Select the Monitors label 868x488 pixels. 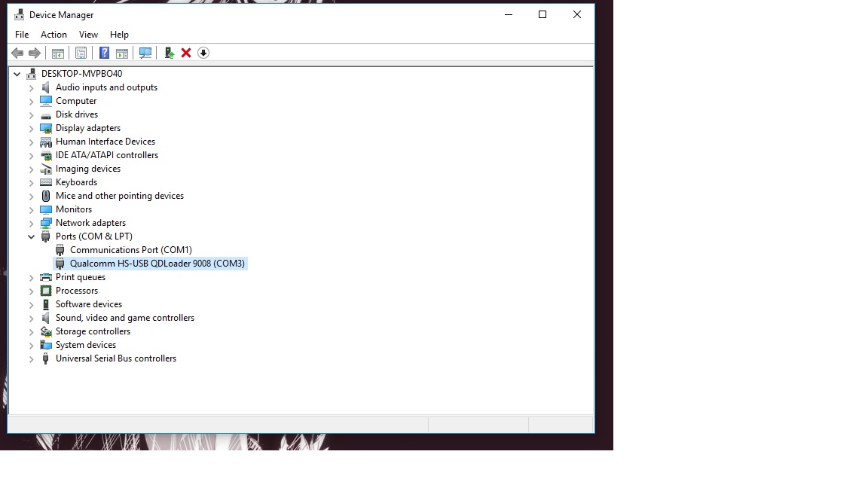[x=74, y=209]
